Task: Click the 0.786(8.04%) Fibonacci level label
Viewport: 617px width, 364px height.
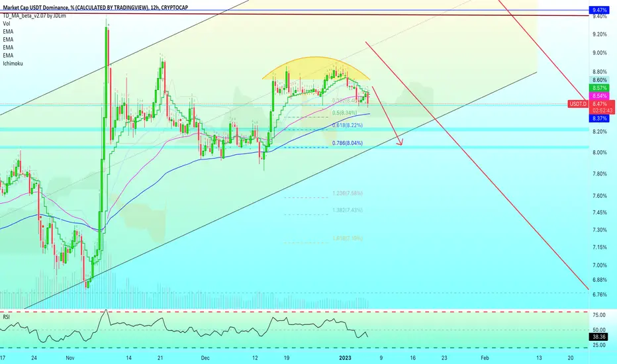Action: pos(347,143)
